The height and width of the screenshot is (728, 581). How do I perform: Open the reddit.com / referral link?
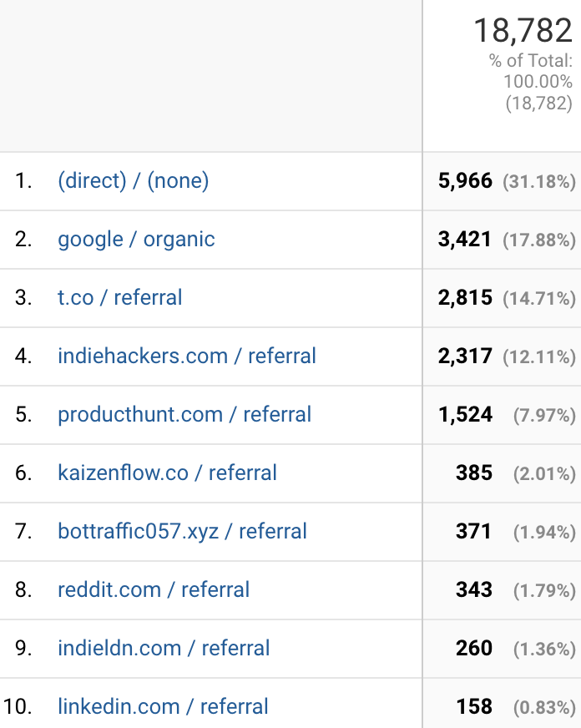tap(154, 590)
